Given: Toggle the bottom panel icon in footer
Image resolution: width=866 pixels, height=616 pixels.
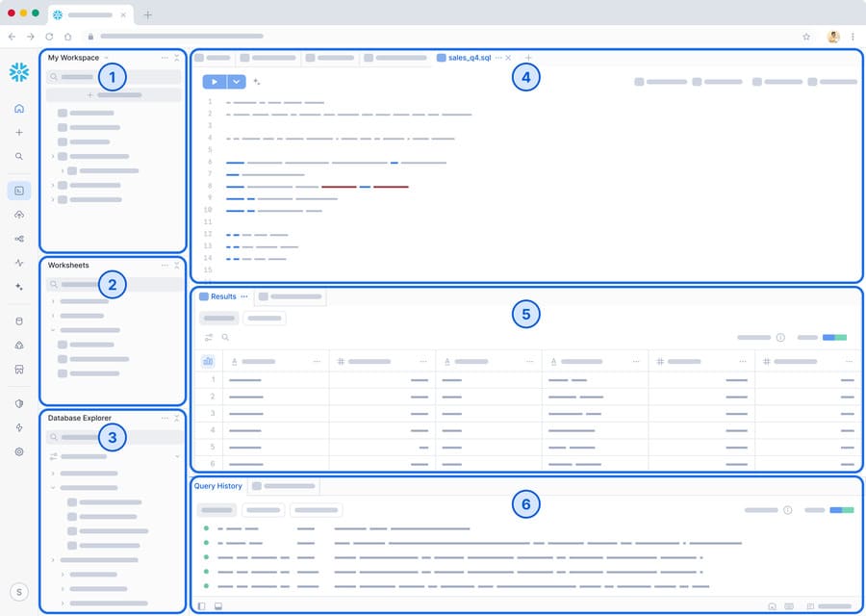Looking at the screenshot, I should coord(218,606).
